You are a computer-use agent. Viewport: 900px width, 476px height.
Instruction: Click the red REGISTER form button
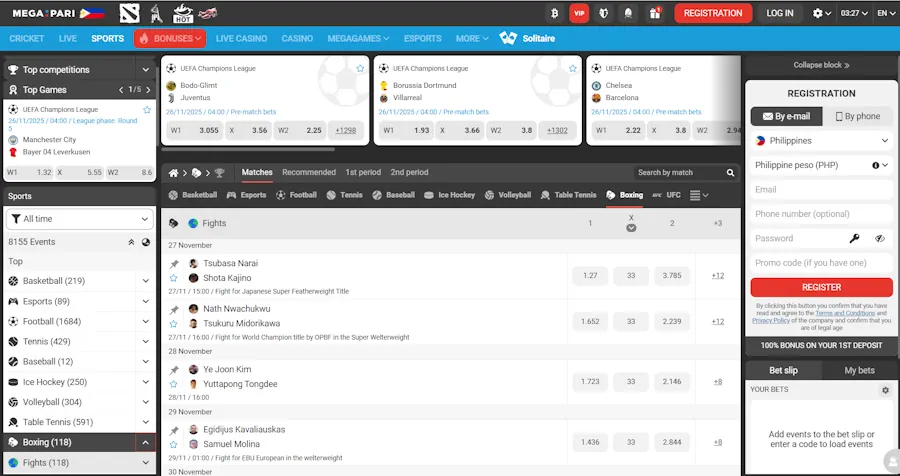pyautogui.click(x=821, y=287)
